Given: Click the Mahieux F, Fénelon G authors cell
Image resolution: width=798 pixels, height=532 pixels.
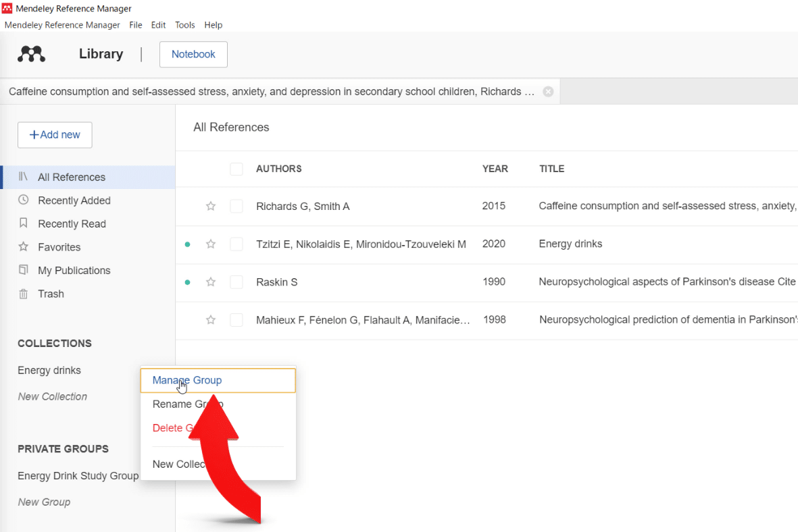Looking at the screenshot, I should pyautogui.click(x=363, y=321).
